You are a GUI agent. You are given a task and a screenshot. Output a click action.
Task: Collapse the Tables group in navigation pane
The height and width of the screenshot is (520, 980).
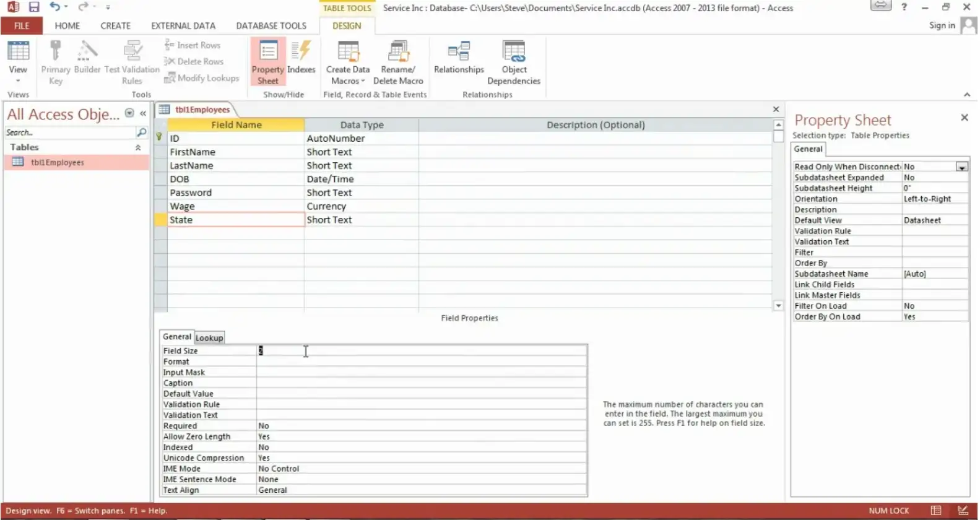[138, 147]
